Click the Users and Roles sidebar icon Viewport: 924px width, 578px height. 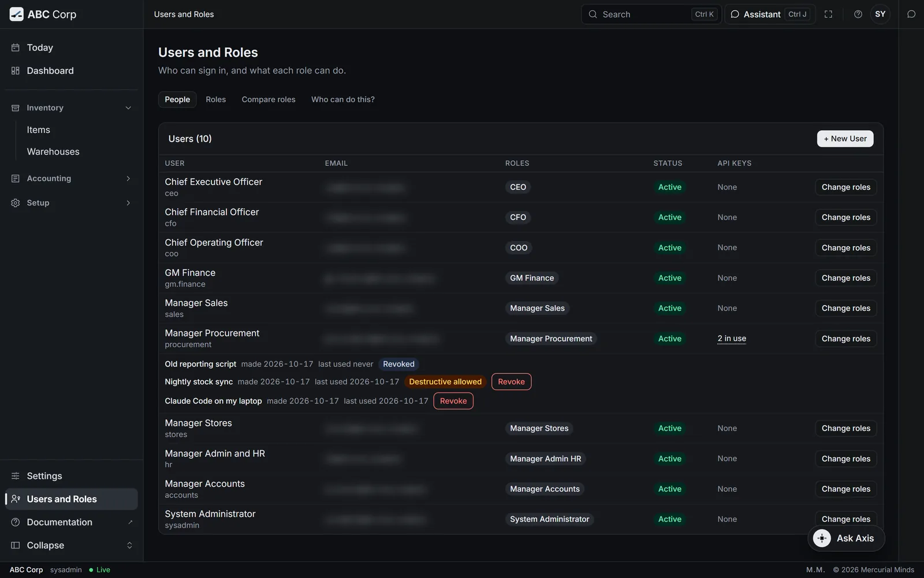16,499
